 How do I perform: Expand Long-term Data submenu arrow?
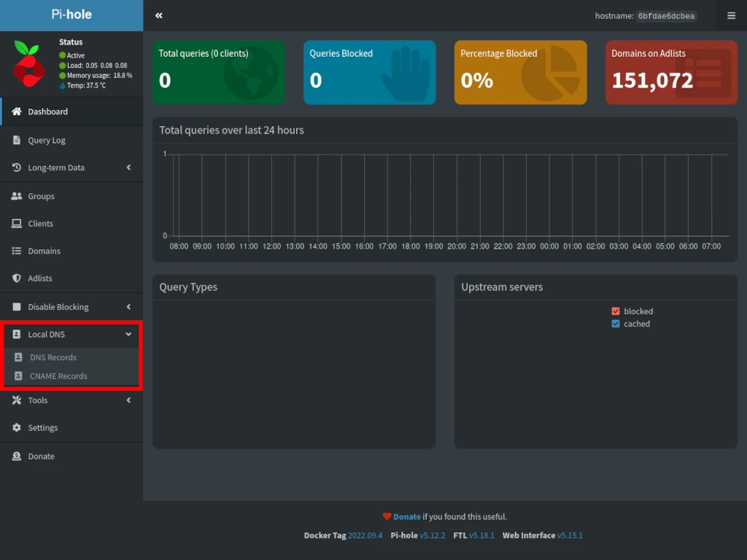(x=128, y=168)
